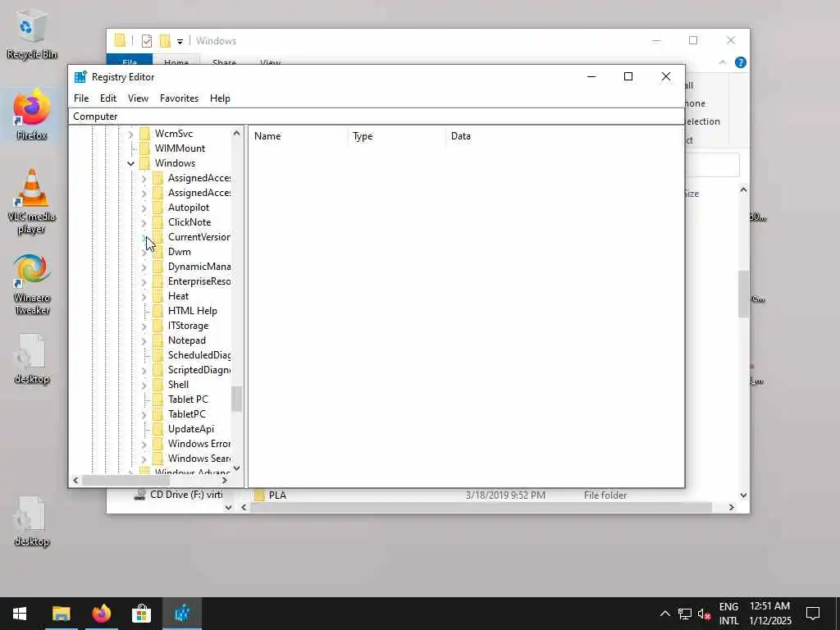Open the Recycle Bin desktop icon

click(x=31, y=34)
